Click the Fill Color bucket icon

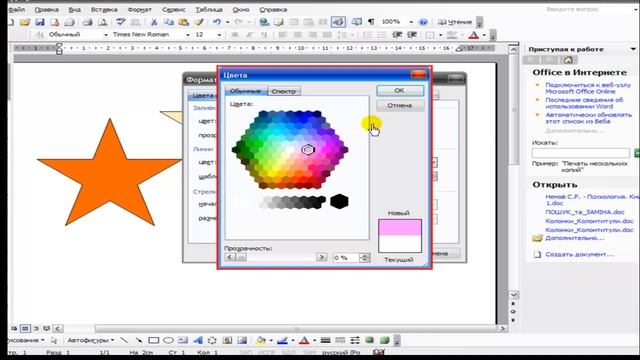[260, 340]
